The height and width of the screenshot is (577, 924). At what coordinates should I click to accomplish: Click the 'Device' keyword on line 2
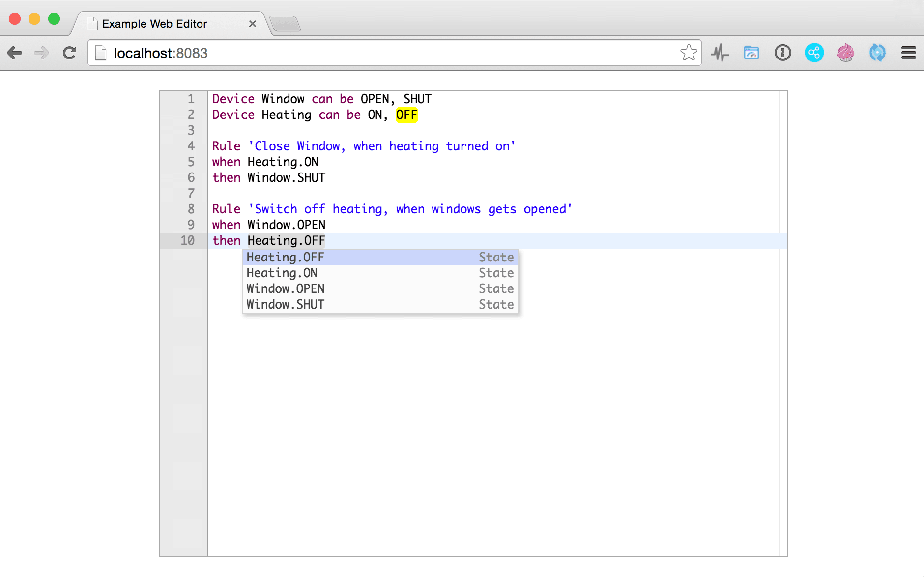233,115
